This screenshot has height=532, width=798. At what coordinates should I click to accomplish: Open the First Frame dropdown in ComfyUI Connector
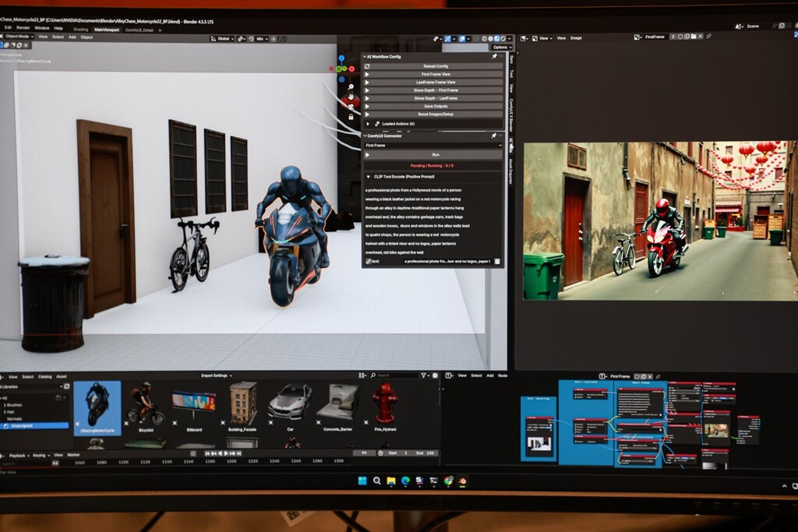coord(433,146)
